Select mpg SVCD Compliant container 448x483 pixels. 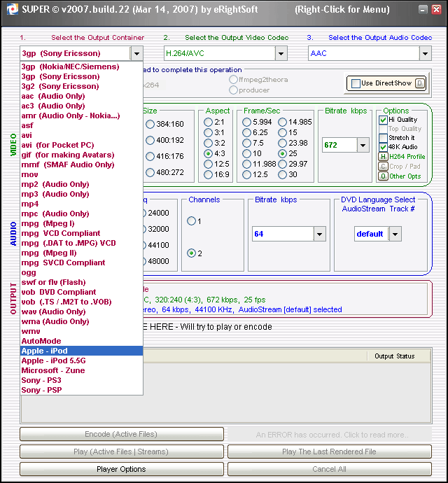pyautogui.click(x=82, y=262)
